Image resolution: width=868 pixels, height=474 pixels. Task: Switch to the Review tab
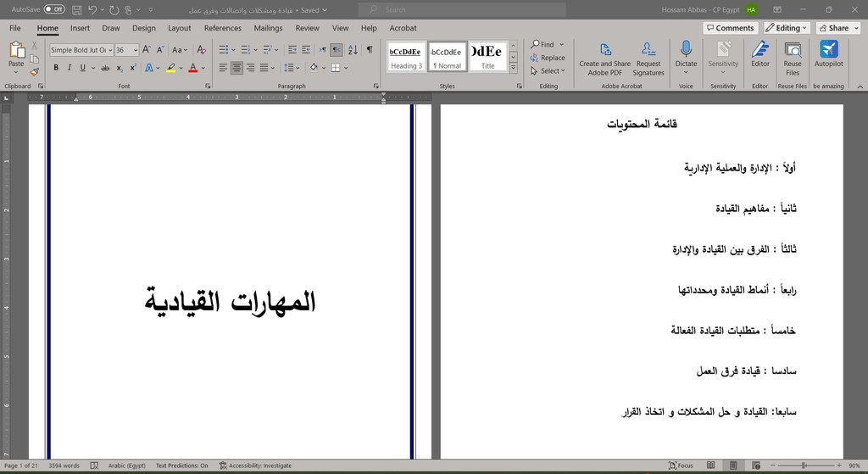[x=307, y=28]
